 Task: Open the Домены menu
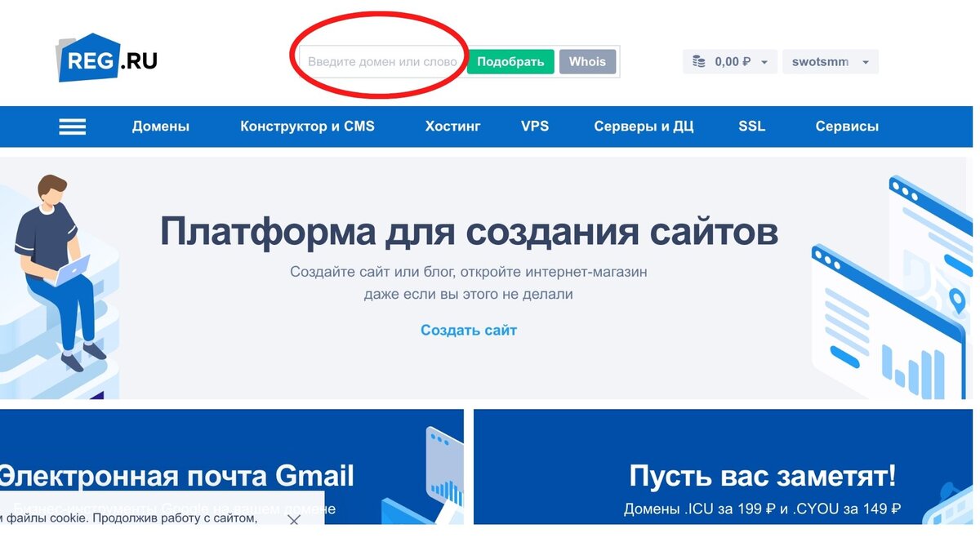(161, 127)
